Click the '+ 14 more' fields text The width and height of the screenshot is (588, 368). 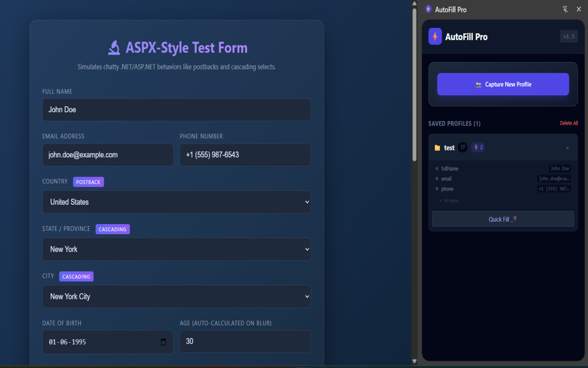(x=448, y=201)
